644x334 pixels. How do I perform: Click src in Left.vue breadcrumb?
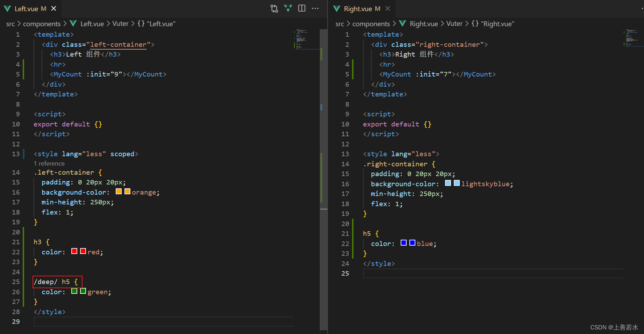[x=10, y=24]
